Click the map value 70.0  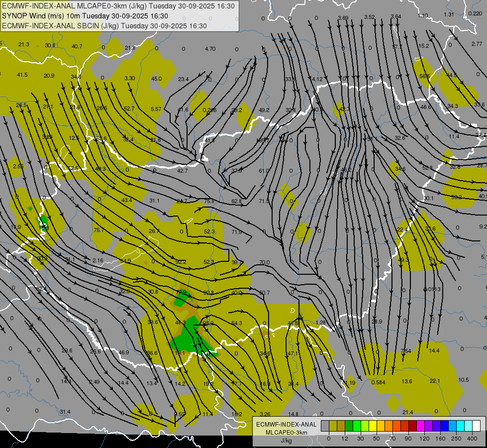click(x=264, y=262)
